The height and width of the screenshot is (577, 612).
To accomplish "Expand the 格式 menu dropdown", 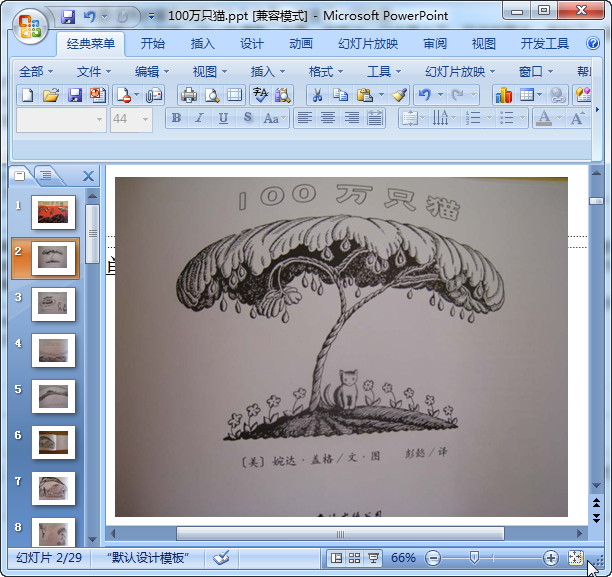I will click(326, 71).
